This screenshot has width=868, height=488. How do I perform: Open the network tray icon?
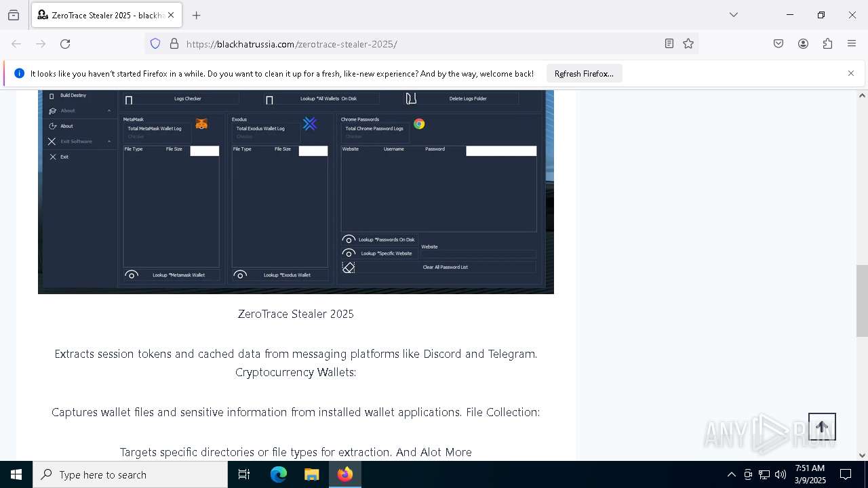click(764, 474)
